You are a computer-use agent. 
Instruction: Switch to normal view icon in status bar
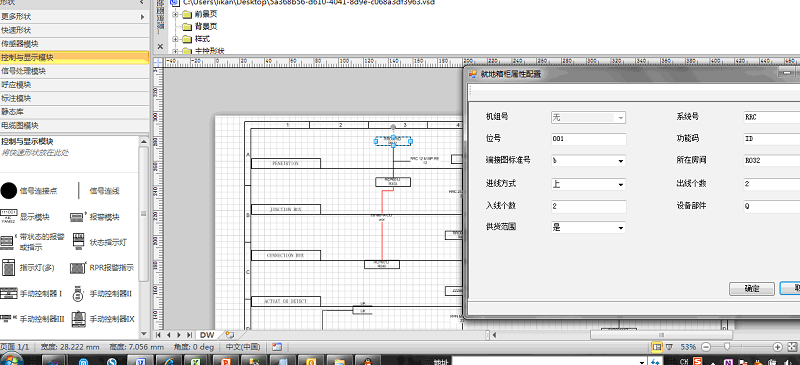click(657, 347)
